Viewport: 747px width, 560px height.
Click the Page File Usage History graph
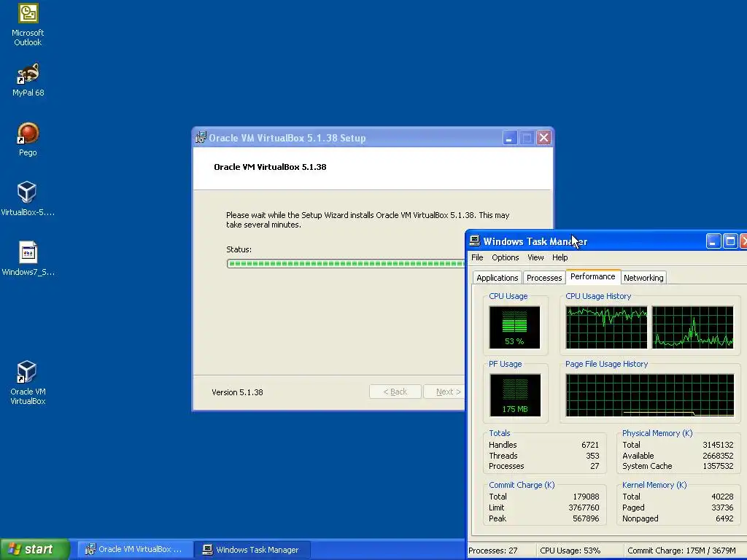[650, 395]
